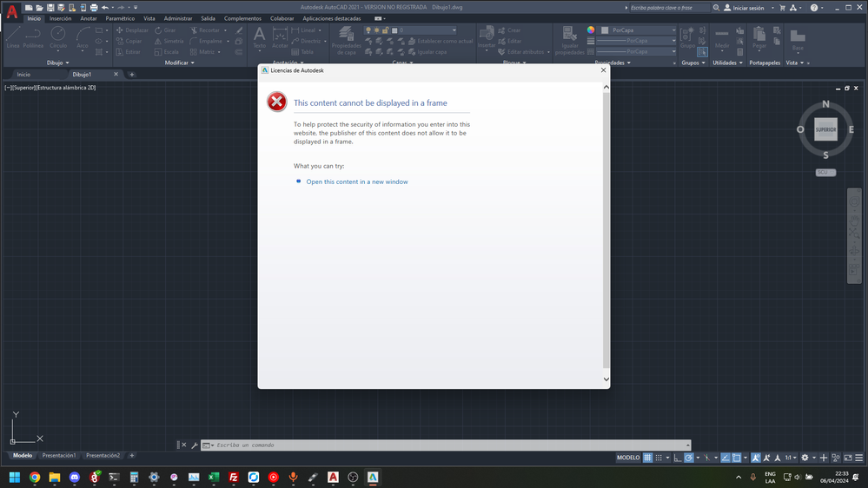Toggle clean screen mode
The image size is (868, 488).
point(848,458)
